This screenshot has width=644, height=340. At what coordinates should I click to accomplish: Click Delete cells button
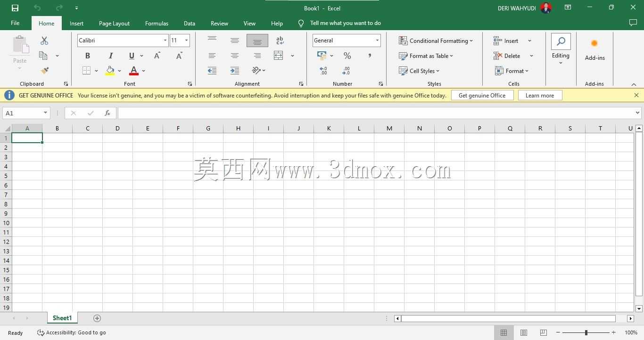pos(507,56)
